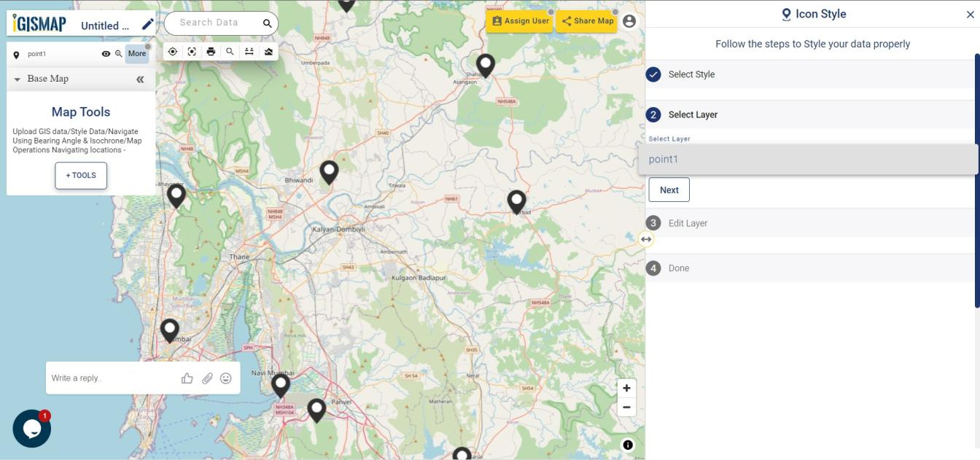Click the measure distance tool
Screen dimensions: 980x460
[249, 52]
